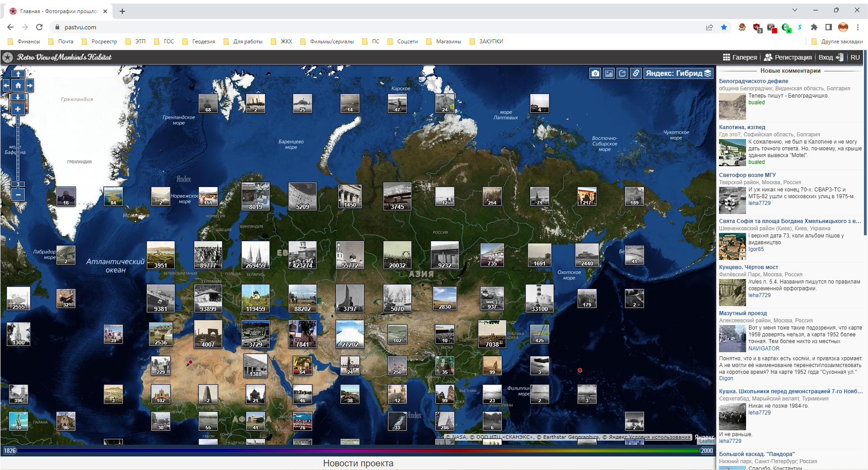Open Chrome profile avatar
Image resolution: width=868 pixels, height=470 pixels.
[843, 27]
